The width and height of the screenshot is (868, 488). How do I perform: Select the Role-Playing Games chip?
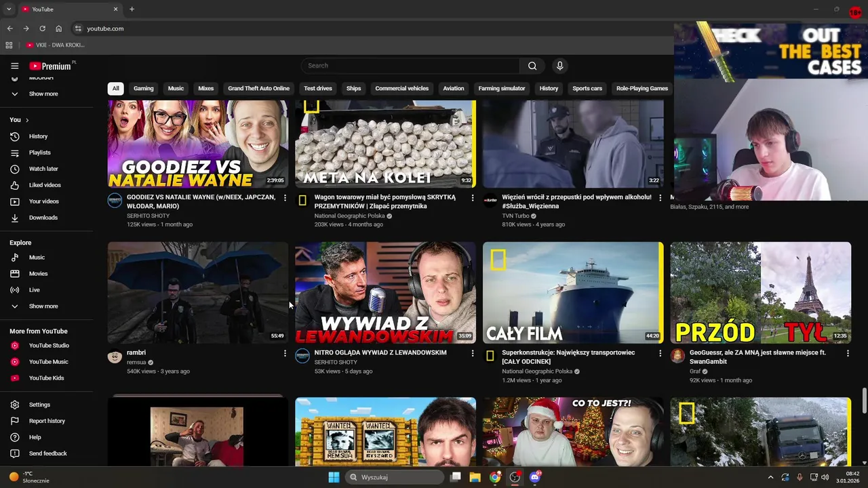(642, 88)
